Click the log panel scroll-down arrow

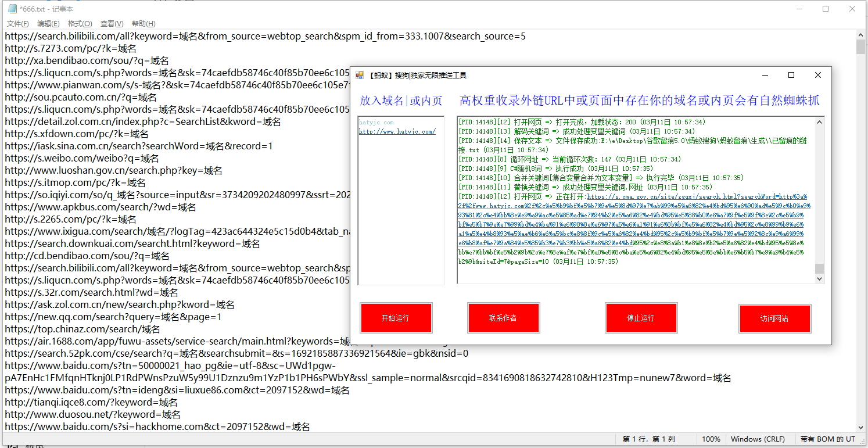(x=820, y=279)
